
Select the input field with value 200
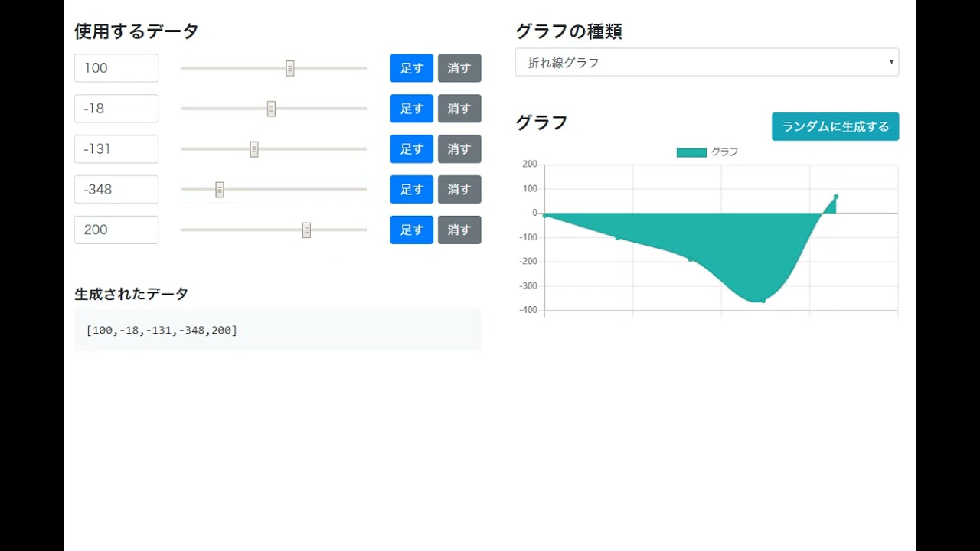pos(116,230)
